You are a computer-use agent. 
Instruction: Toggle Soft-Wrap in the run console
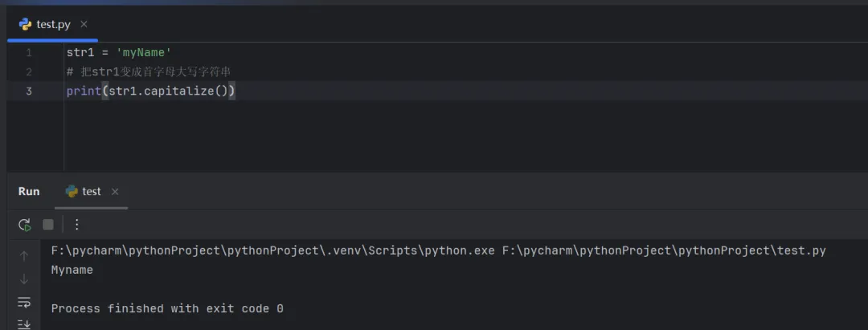[x=24, y=302]
